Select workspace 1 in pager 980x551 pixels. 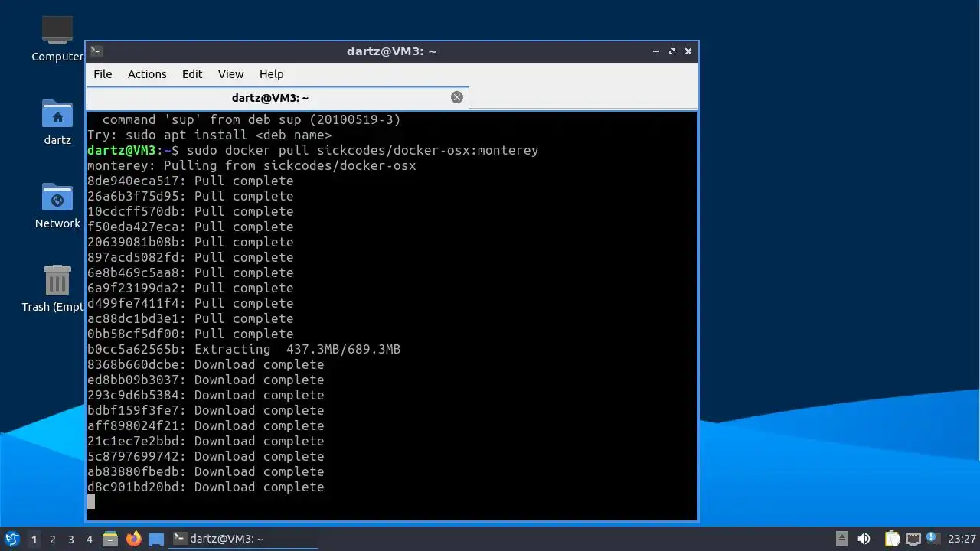coord(34,540)
